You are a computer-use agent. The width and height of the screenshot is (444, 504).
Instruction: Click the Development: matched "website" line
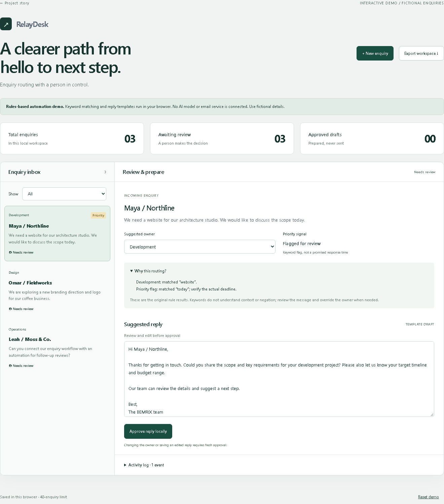tap(166, 282)
